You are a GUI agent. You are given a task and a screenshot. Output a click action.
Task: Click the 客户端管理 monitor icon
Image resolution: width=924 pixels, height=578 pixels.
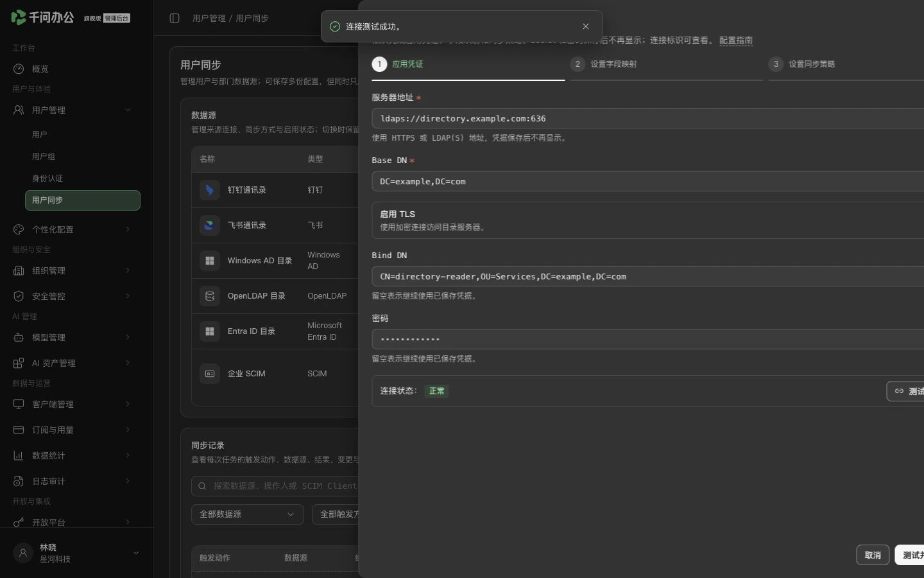[19, 404]
